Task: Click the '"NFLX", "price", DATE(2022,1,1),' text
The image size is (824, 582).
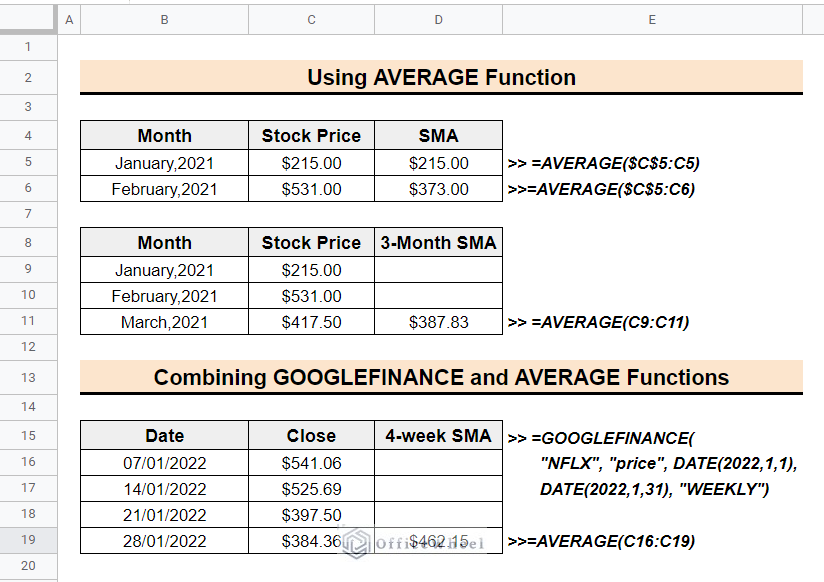Action: tap(669, 463)
